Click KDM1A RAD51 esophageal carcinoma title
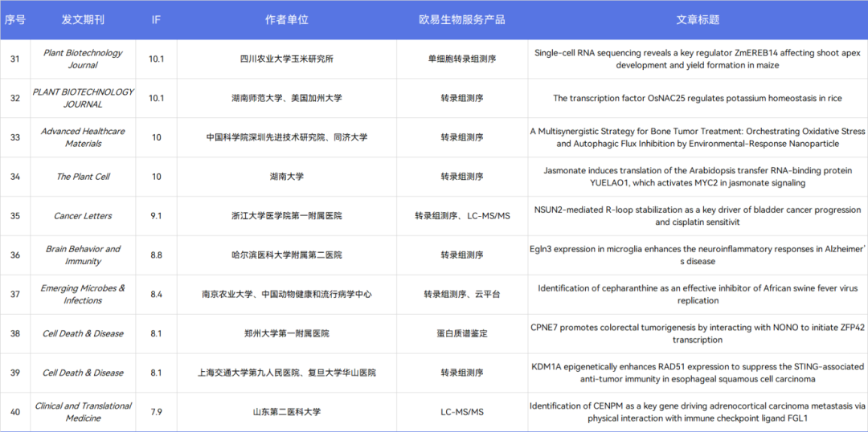This screenshot has width=868, height=432. pos(698,373)
